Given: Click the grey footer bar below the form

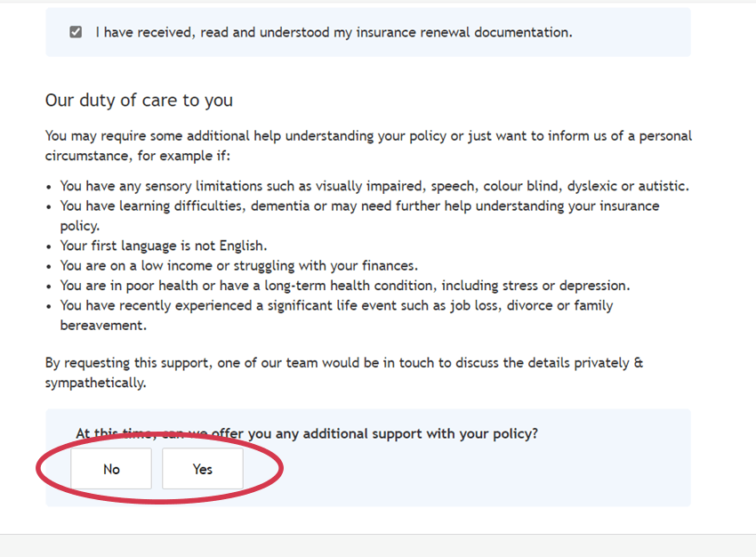Looking at the screenshot, I should (x=378, y=545).
